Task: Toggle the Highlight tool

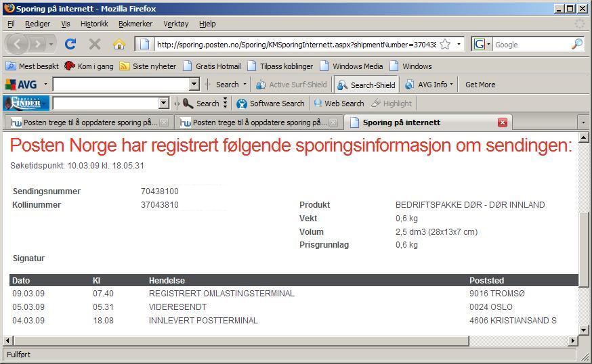Action: (x=392, y=104)
